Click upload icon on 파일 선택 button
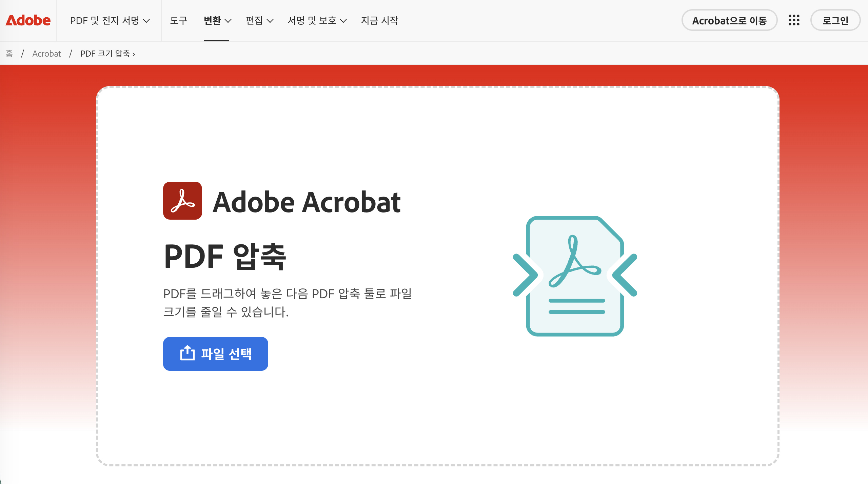868x484 pixels. pyautogui.click(x=187, y=353)
